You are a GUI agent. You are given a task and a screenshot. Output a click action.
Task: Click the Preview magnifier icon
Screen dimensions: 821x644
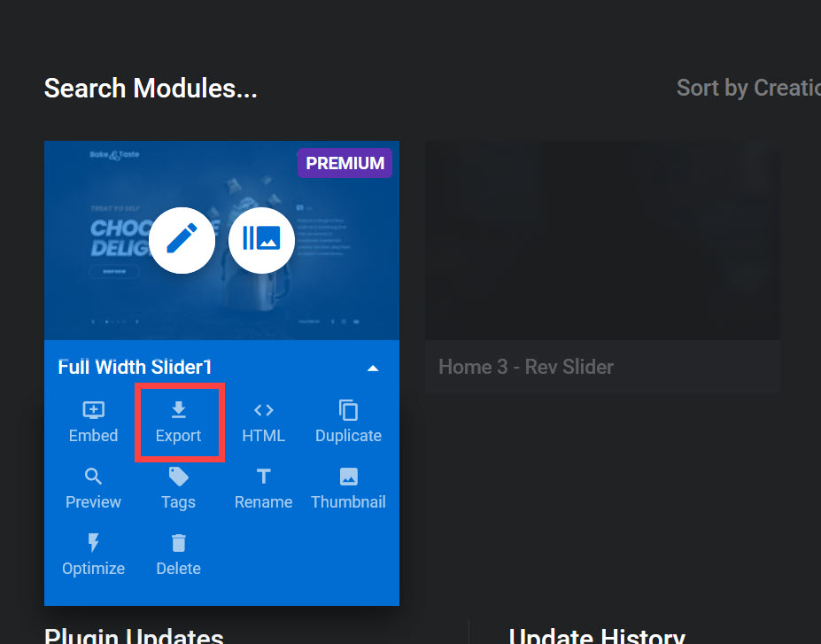coord(93,477)
